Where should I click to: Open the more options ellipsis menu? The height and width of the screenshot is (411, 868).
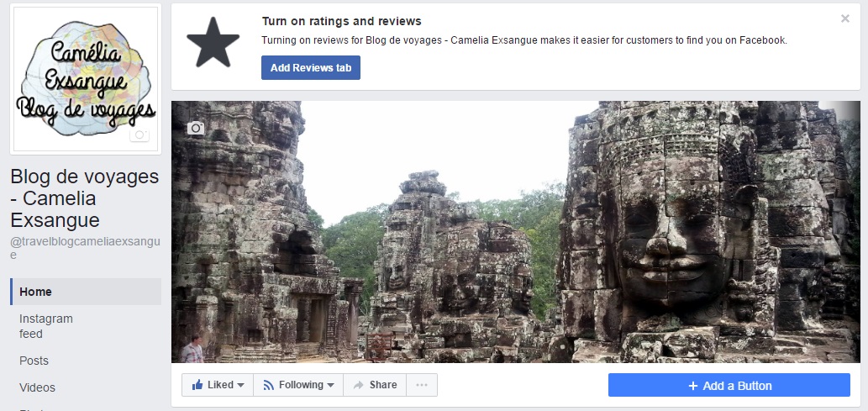[422, 385]
